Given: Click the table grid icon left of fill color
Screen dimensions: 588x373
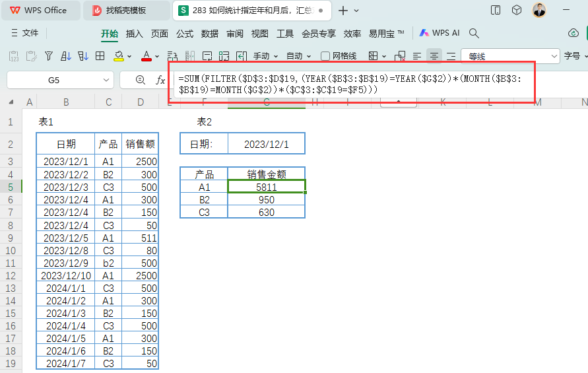Looking at the screenshot, I should [100, 56].
